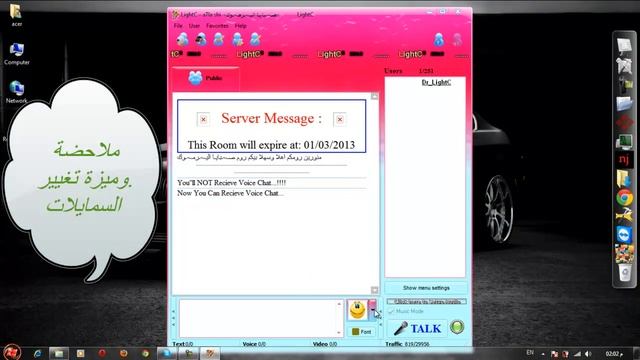
Task: Click inside the message input box
Action: pos(258,319)
